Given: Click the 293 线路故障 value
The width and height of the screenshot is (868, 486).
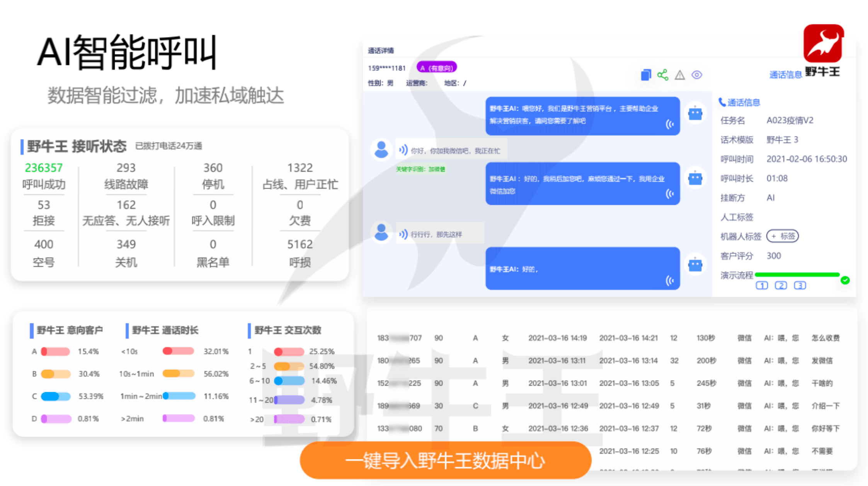Looking at the screenshot, I should (126, 168).
